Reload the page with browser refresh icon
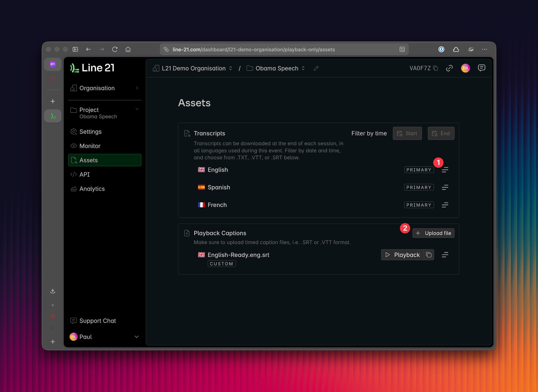 115,49
